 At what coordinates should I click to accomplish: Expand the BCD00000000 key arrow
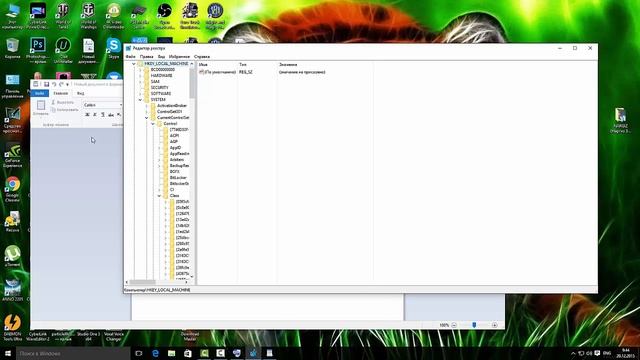pyautogui.click(x=140, y=70)
